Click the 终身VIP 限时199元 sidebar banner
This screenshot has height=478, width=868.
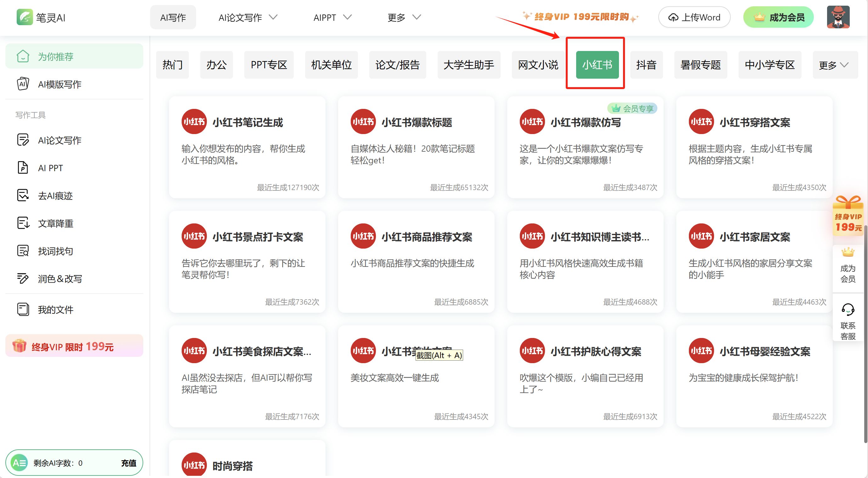[74, 346]
